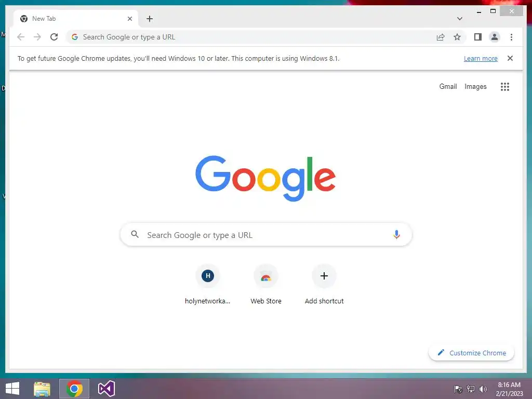
Task: Reload the current page
Action: [54, 37]
